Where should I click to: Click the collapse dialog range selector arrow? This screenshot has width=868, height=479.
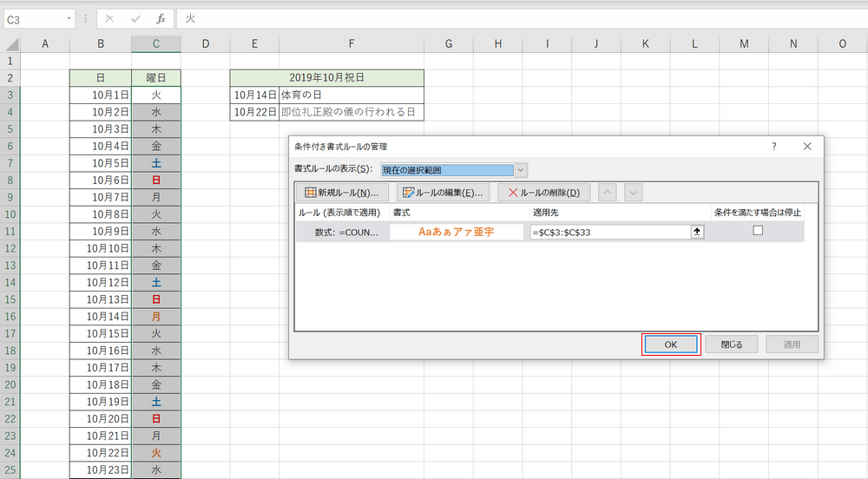pos(696,232)
